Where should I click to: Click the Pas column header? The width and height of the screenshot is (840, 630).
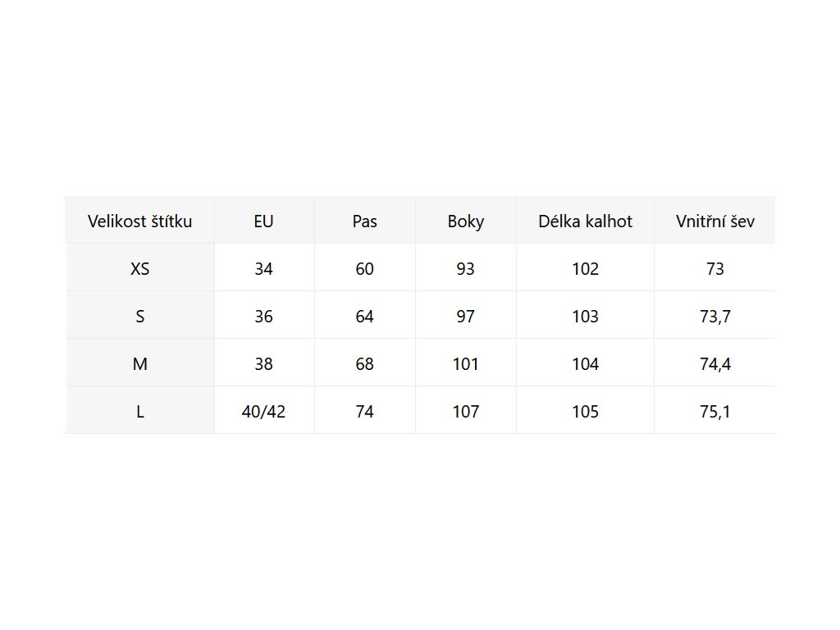(x=364, y=221)
